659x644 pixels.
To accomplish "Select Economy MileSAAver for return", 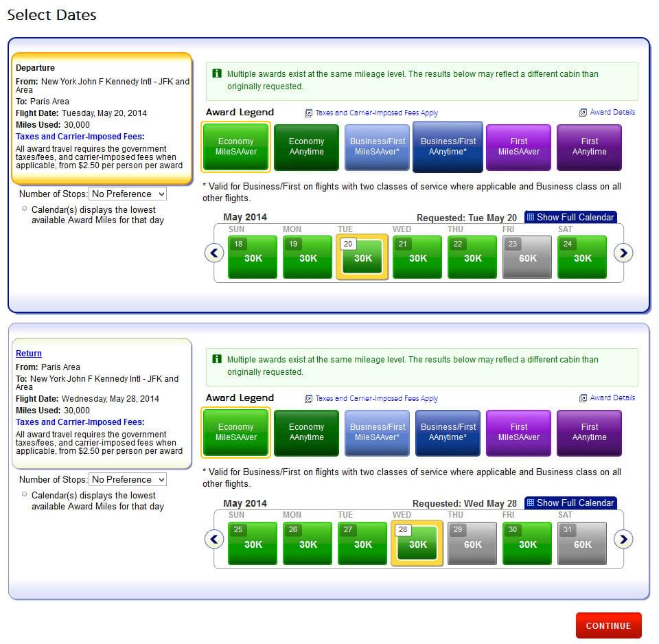I will click(235, 432).
